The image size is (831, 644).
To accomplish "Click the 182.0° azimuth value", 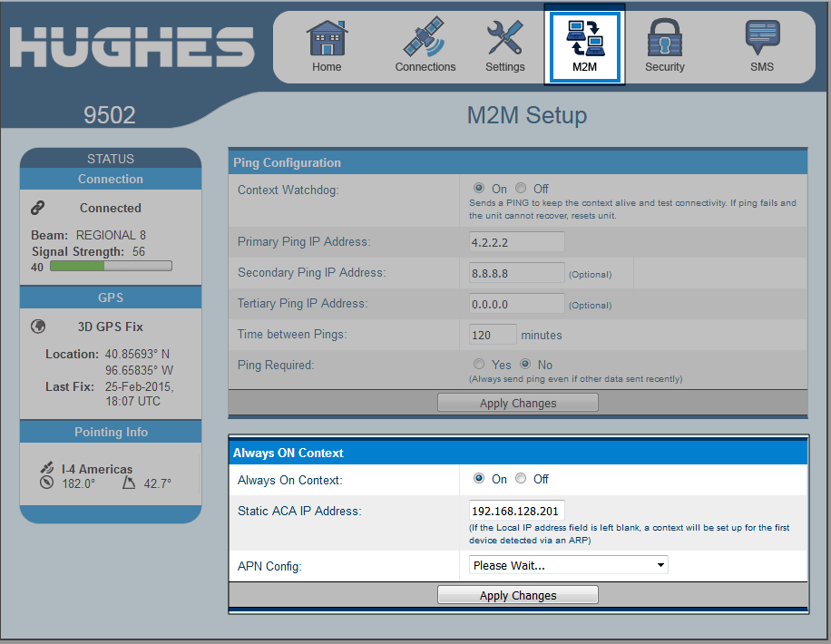I will tap(78, 483).
